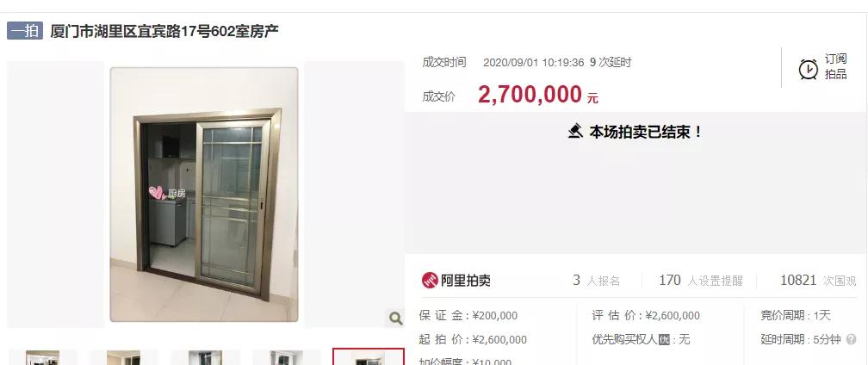The image size is (868, 365).
Task: Click the main kitchen door photo
Action: click(x=204, y=194)
